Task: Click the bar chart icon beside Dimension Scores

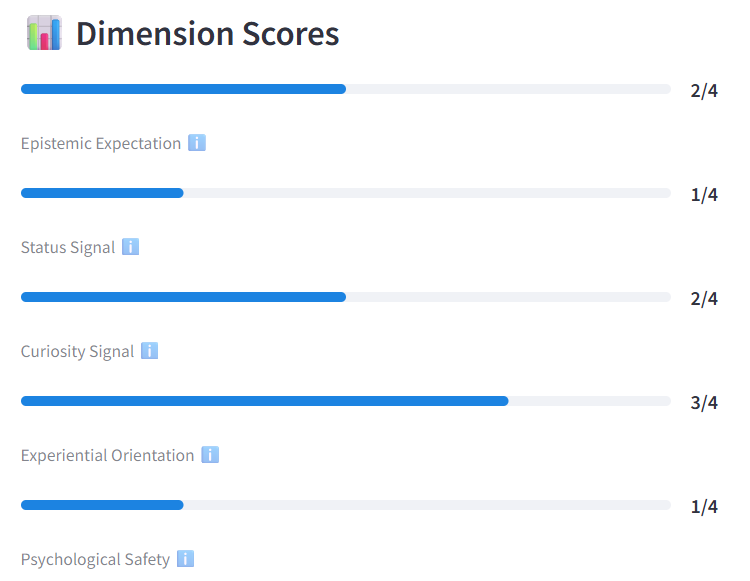Action: pos(44,33)
